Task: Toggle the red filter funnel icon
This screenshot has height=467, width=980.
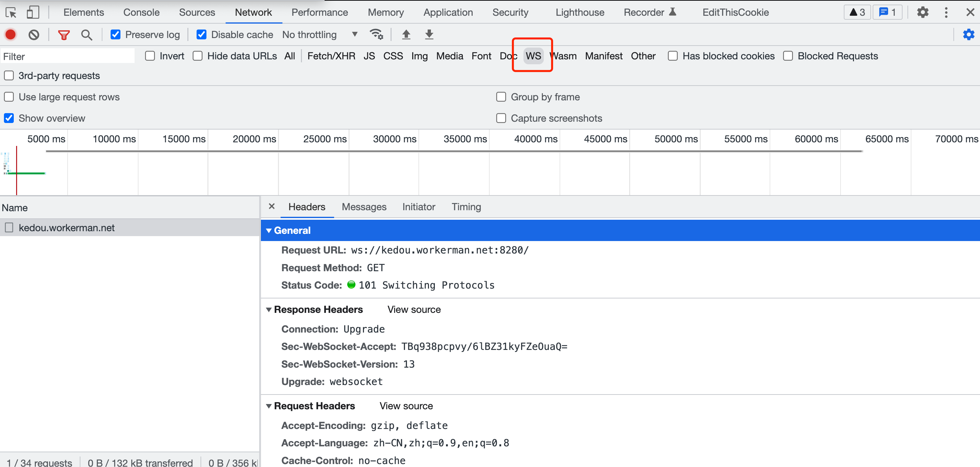Action: (x=64, y=35)
